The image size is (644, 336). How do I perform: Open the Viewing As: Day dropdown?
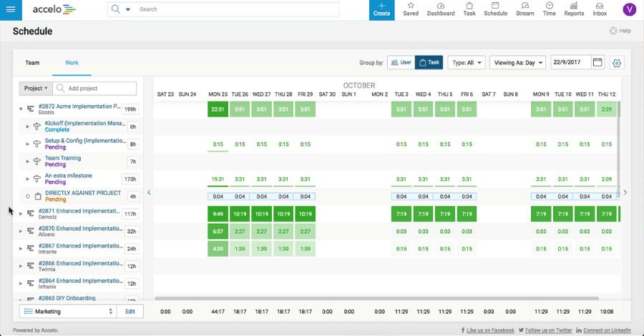(517, 62)
